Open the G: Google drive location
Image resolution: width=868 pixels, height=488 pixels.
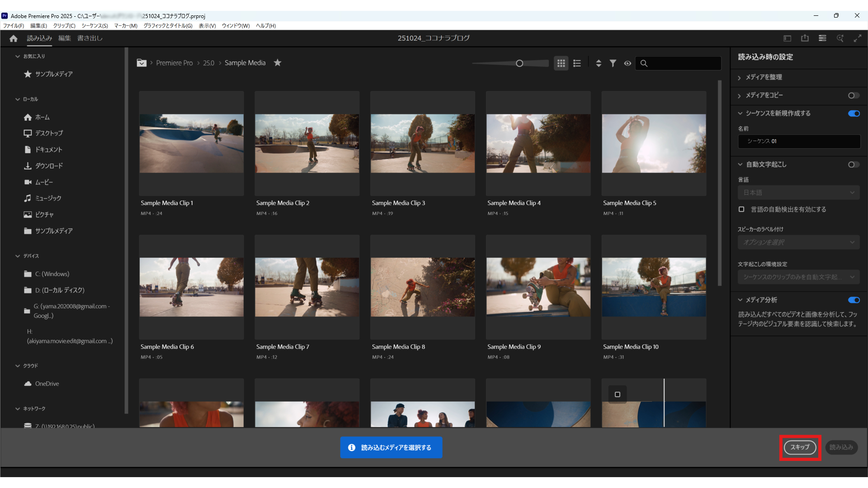[68, 311]
